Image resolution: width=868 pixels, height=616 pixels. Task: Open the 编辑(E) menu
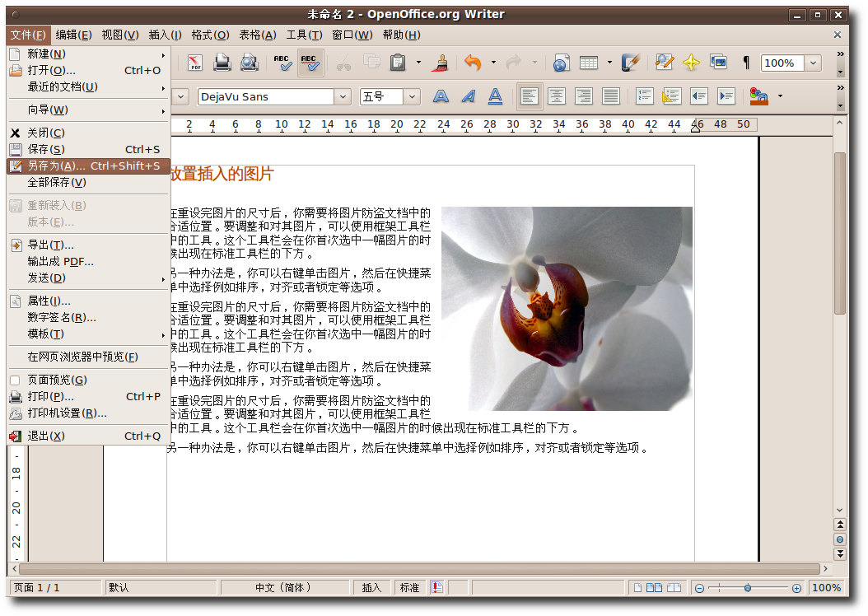point(73,35)
